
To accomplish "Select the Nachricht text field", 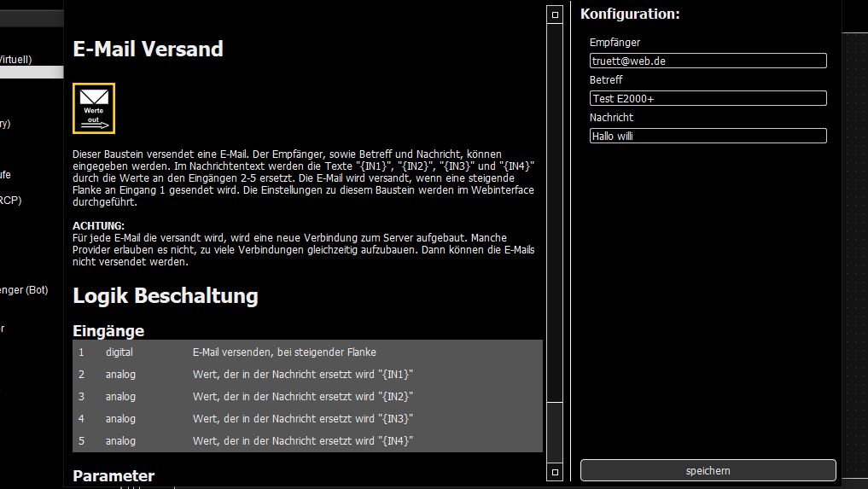I will pyautogui.click(x=708, y=136).
